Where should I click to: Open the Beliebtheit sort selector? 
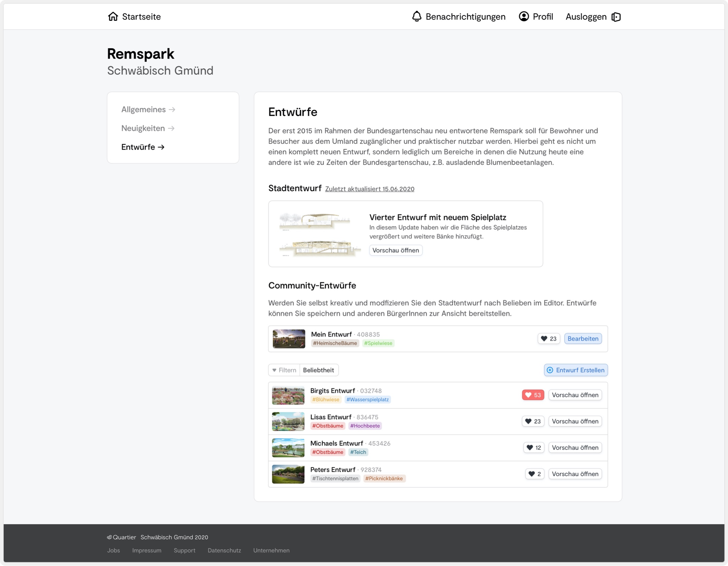click(x=318, y=370)
